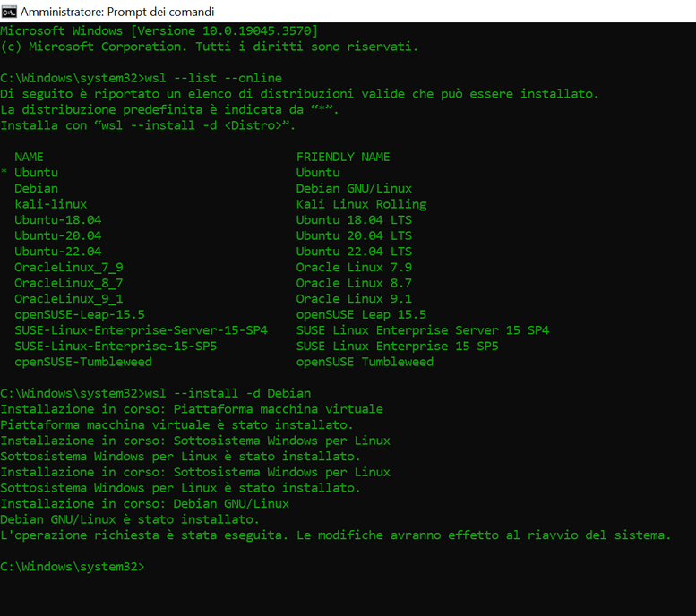
Task: Click 'SUSE-Linux-Enterprise-15-SP5' name
Action: pos(116,346)
